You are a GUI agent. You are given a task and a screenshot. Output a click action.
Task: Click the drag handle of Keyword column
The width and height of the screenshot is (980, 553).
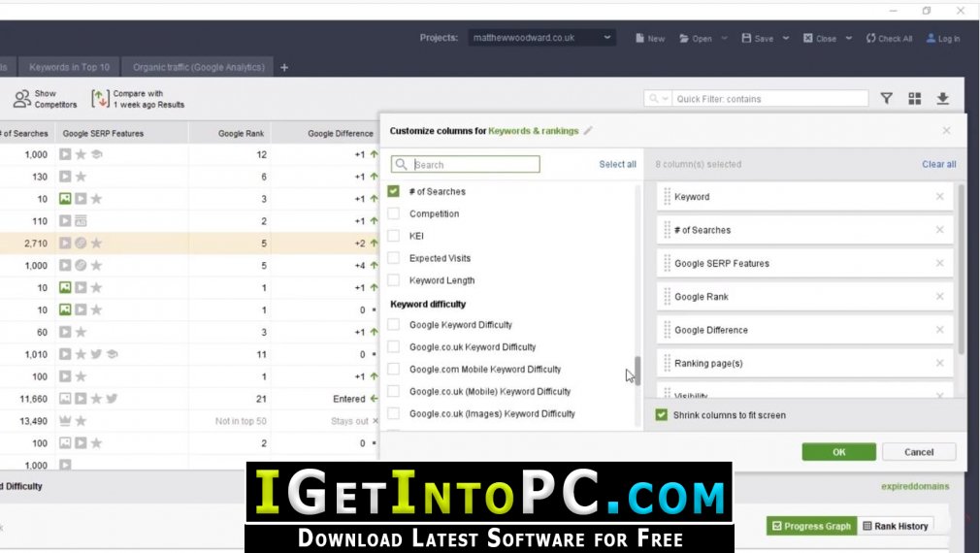point(667,196)
